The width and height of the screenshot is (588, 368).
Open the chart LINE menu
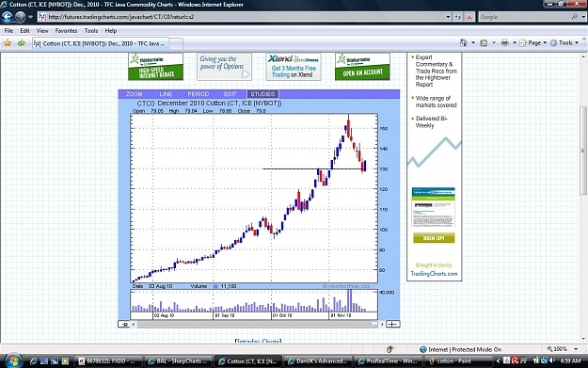click(166, 94)
